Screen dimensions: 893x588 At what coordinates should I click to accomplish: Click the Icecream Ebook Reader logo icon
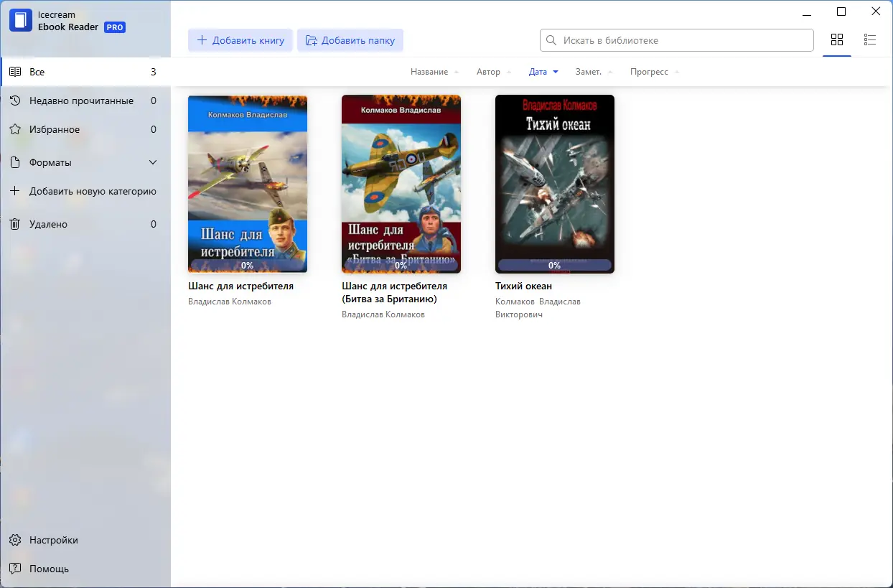point(21,20)
